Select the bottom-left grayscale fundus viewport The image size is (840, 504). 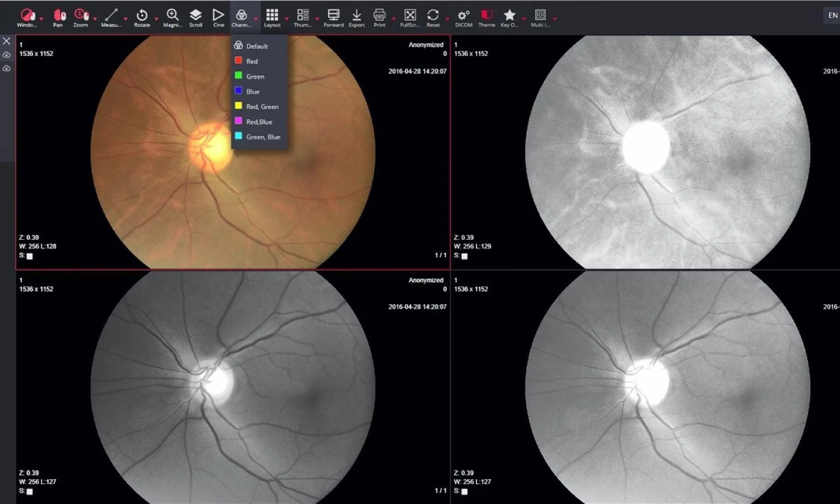pos(233,387)
